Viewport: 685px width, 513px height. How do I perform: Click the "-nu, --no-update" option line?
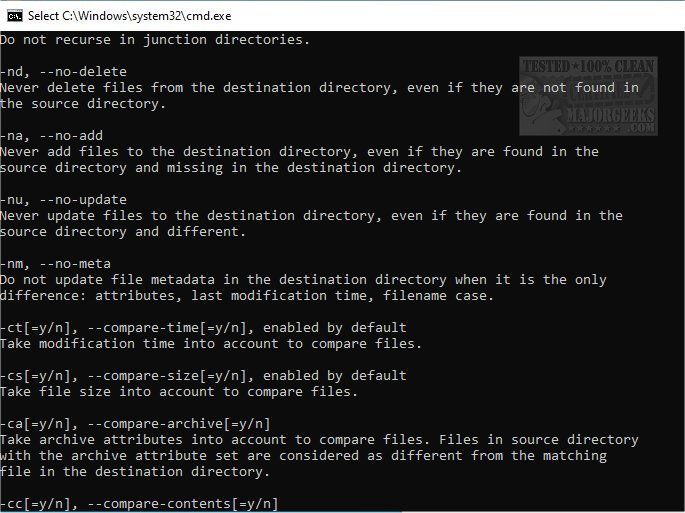tap(64, 199)
